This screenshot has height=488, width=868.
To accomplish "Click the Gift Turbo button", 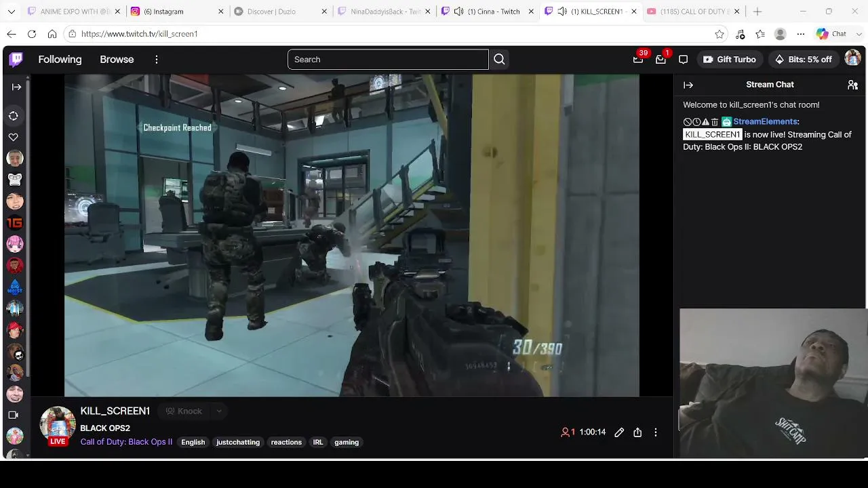I will [x=730, y=60].
